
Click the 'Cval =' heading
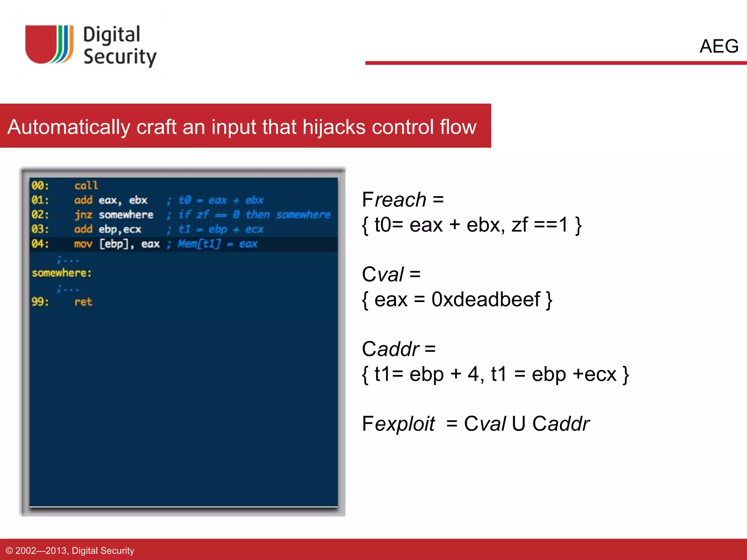click(x=391, y=274)
